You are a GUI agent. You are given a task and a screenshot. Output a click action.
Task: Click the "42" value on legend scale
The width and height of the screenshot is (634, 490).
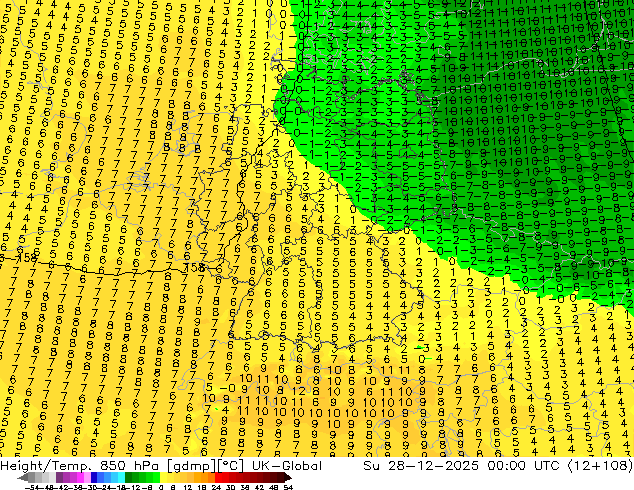(259, 487)
